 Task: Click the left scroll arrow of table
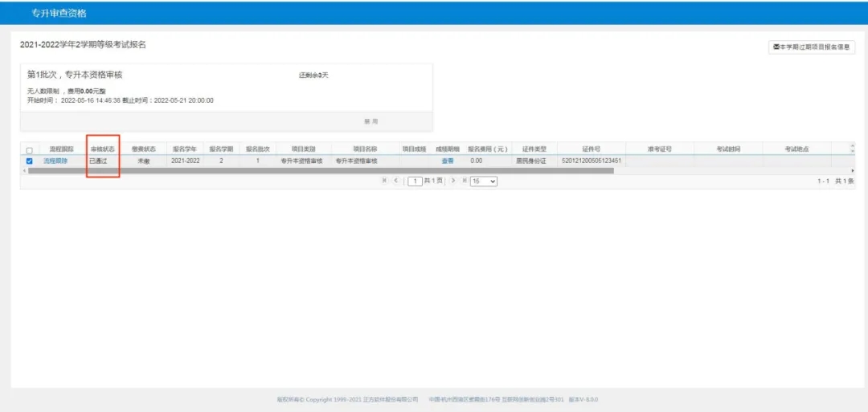(x=23, y=171)
